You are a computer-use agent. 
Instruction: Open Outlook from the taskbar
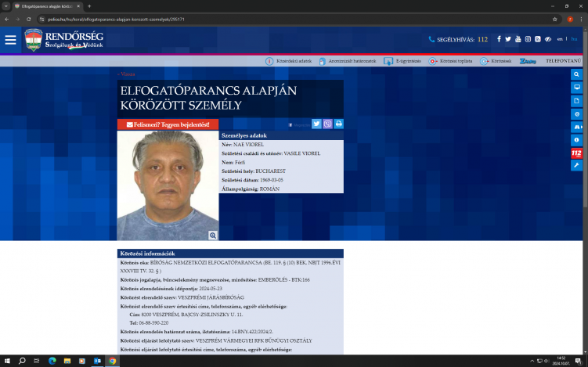point(97,361)
